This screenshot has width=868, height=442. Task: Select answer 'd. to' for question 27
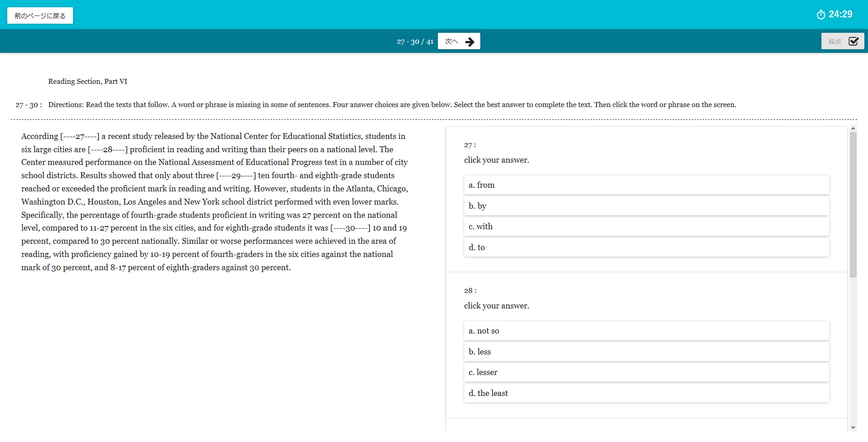click(x=646, y=247)
